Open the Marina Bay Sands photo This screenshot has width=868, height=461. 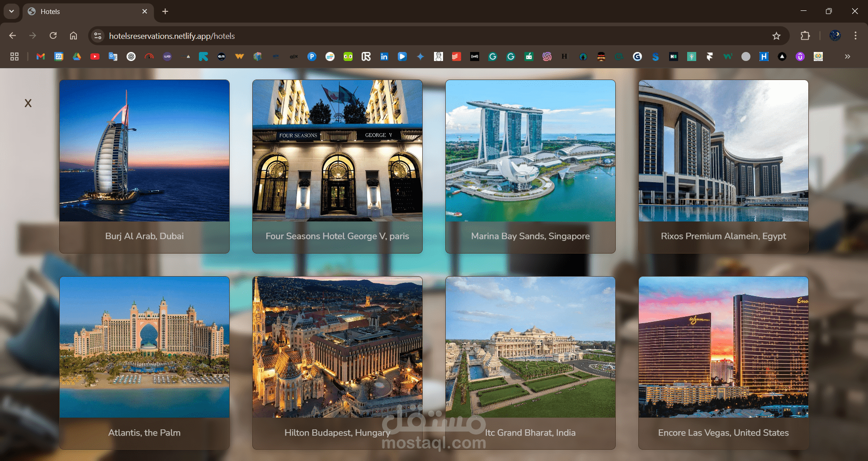(530, 151)
